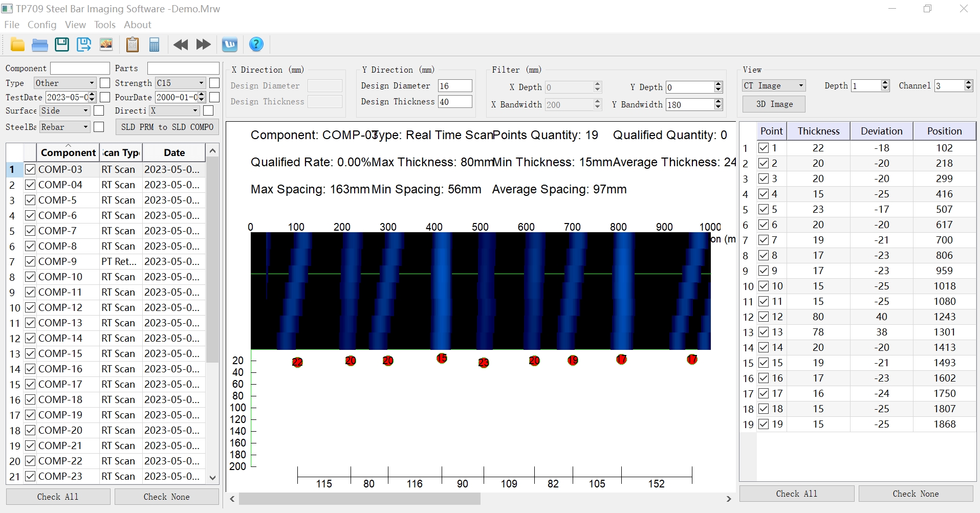Open the View menu
The width and height of the screenshot is (980, 513).
[75, 25]
